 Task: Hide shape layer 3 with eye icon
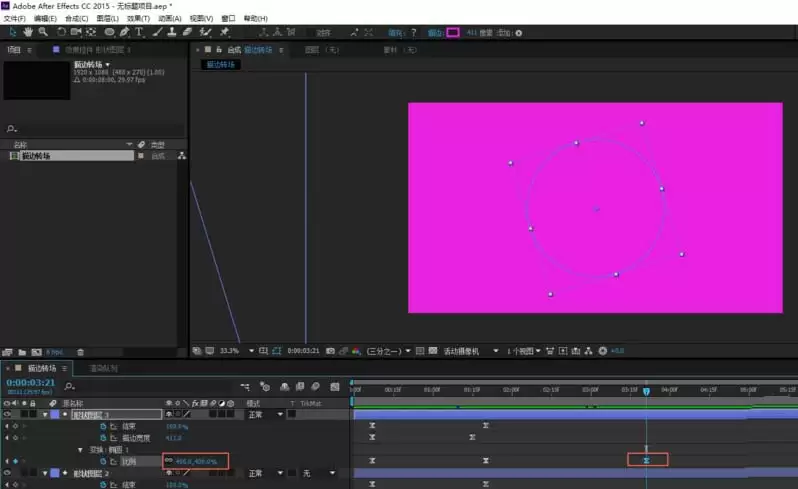pyautogui.click(x=7, y=415)
